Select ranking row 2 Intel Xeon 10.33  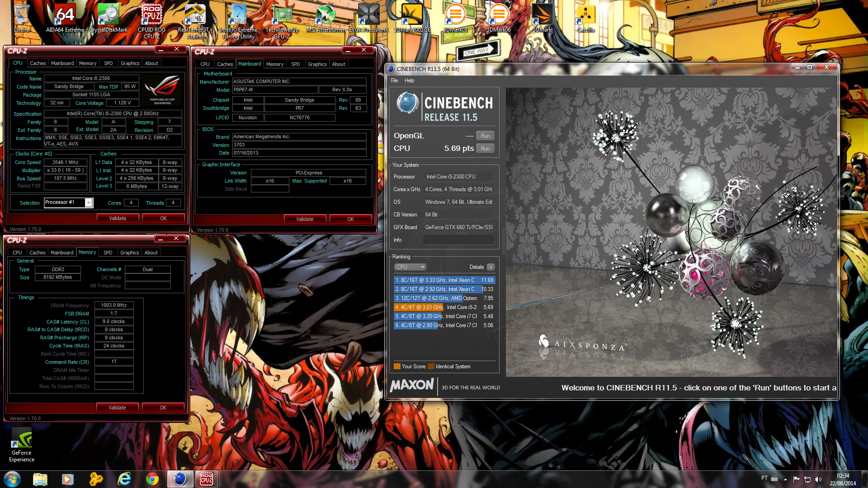[x=444, y=289]
